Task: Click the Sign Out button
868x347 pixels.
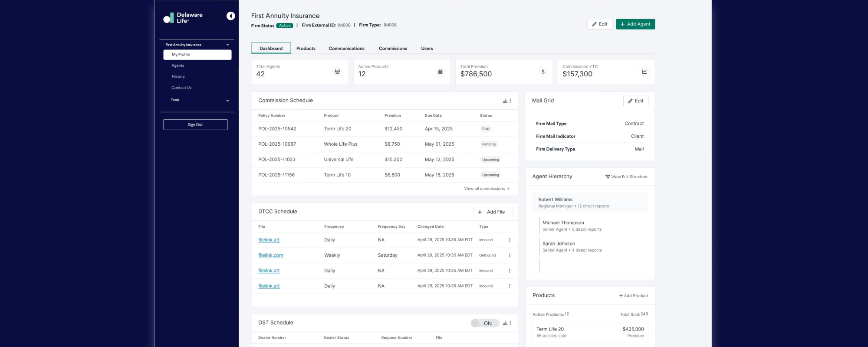Action: (195, 124)
